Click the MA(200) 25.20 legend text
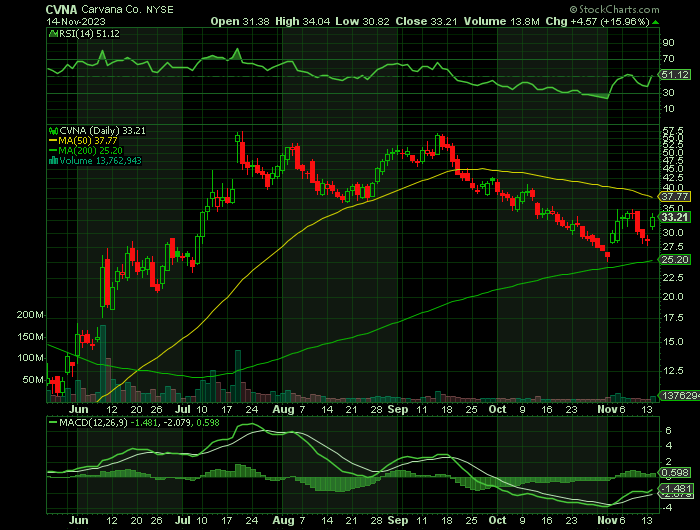 click(x=90, y=151)
